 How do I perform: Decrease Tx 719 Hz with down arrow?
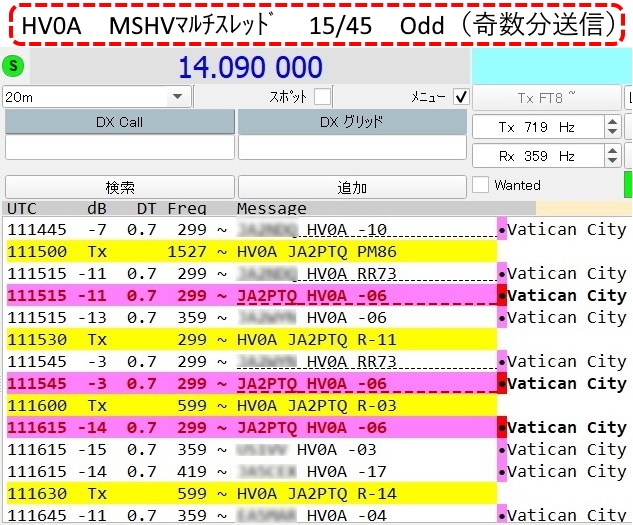pyautogui.click(x=612, y=132)
